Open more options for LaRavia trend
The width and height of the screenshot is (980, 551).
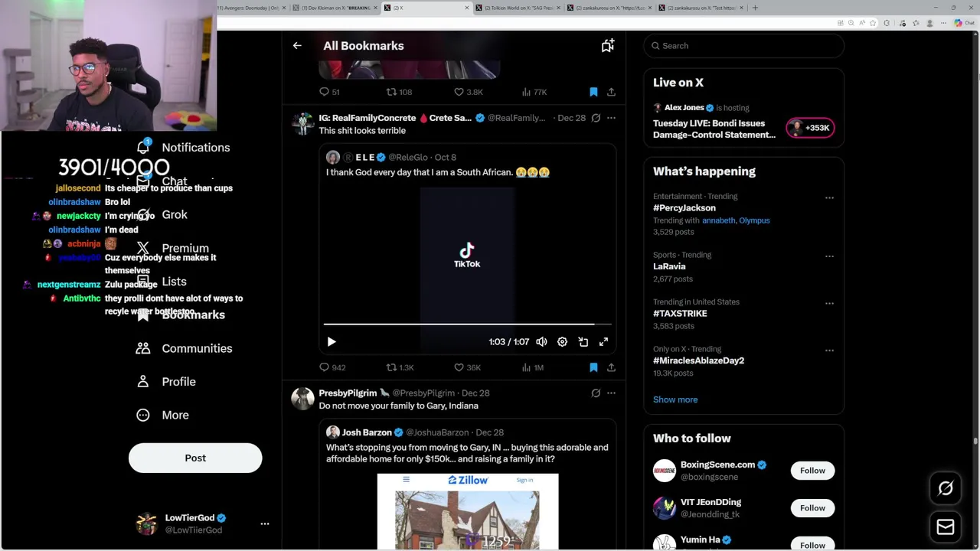point(829,256)
